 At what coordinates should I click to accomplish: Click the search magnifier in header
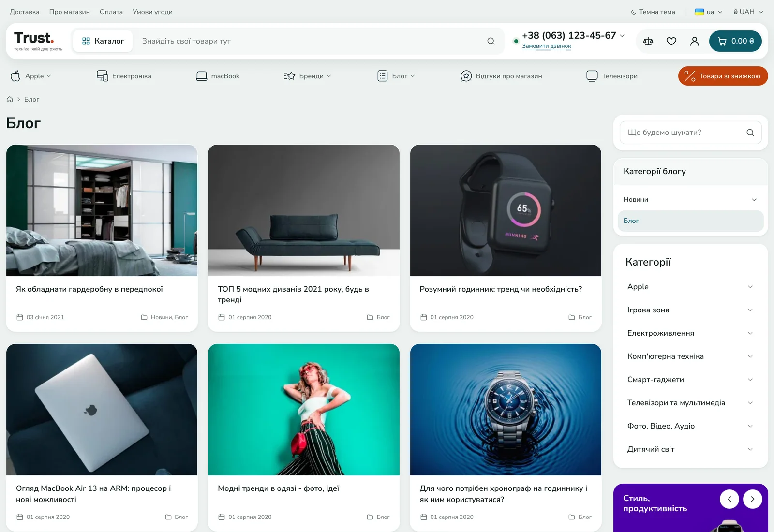(x=491, y=41)
